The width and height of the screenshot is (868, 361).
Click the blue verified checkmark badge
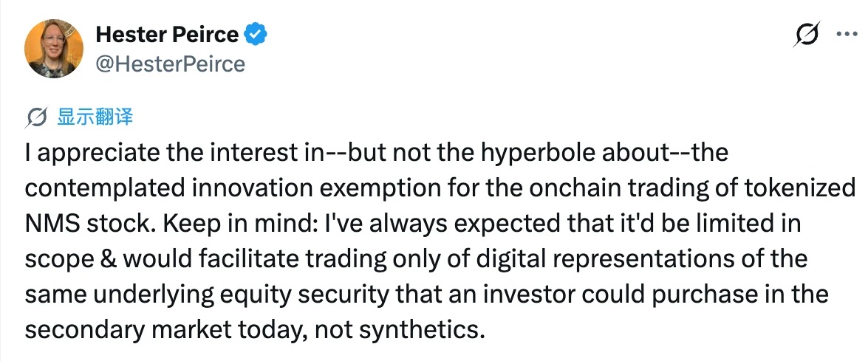[256, 35]
